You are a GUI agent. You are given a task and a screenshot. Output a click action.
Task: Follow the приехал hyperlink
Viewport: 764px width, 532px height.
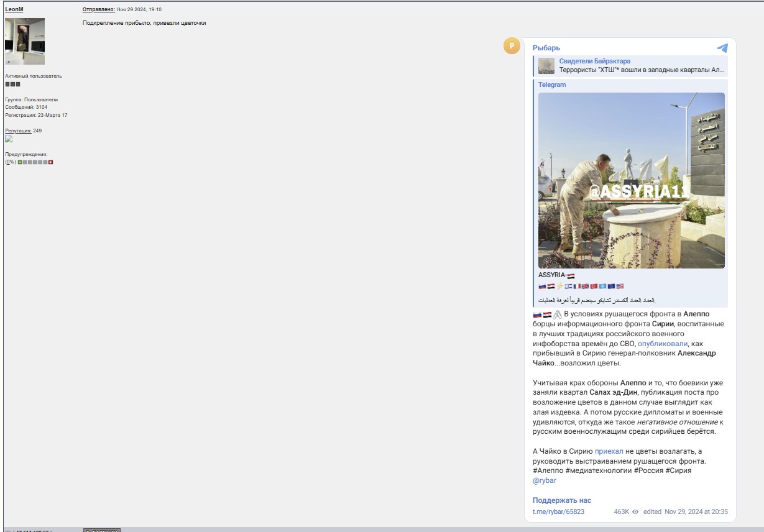click(x=609, y=451)
